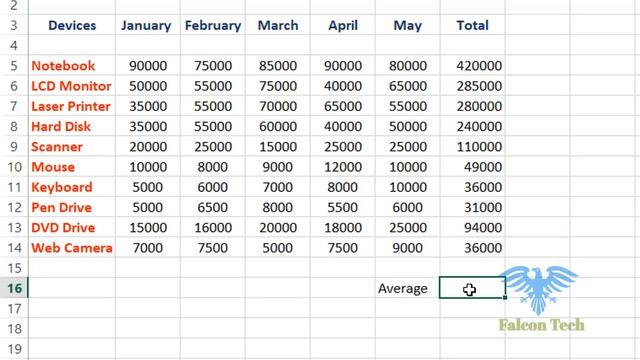
Task: Click the Scanner device cell
Action: [x=72, y=147]
